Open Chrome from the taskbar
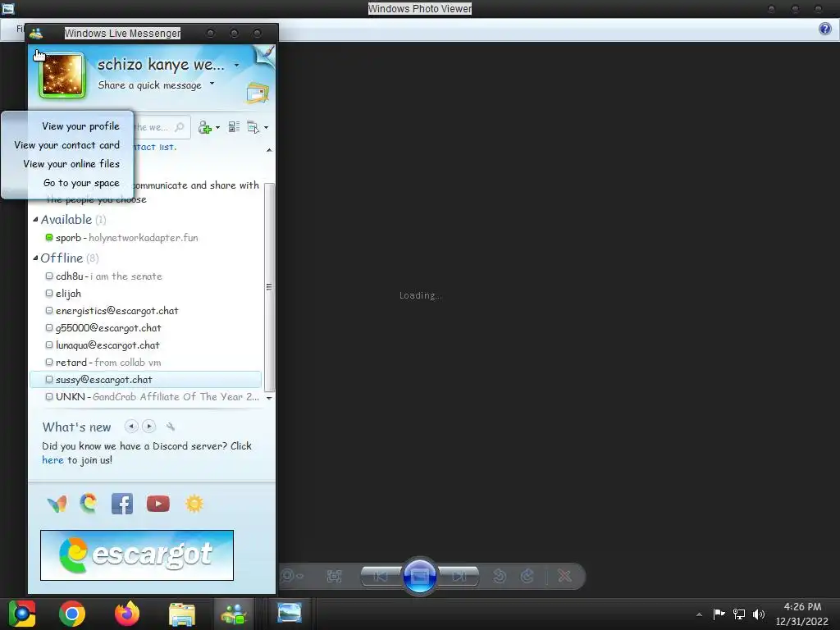Image resolution: width=840 pixels, height=630 pixels. 72,614
